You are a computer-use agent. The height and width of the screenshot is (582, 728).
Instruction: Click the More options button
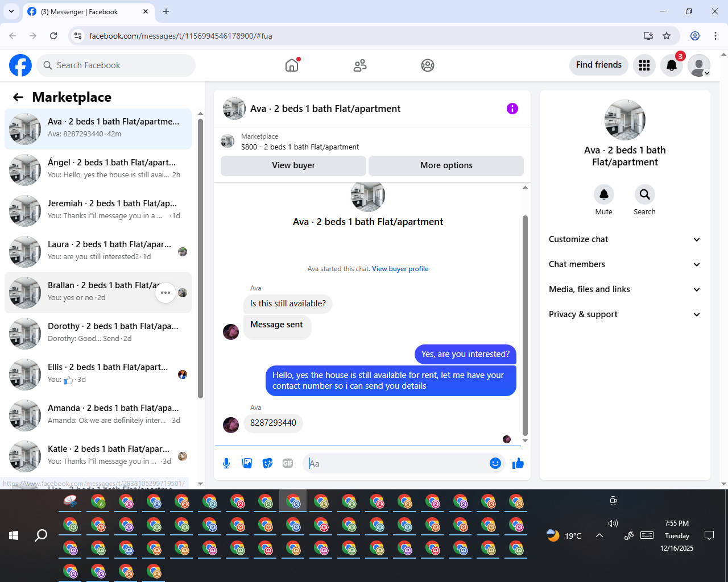(446, 165)
